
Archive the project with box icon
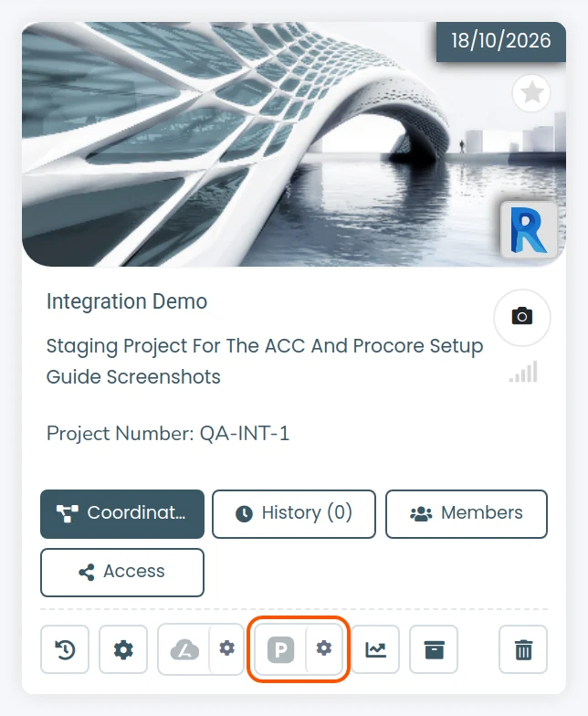coord(434,649)
